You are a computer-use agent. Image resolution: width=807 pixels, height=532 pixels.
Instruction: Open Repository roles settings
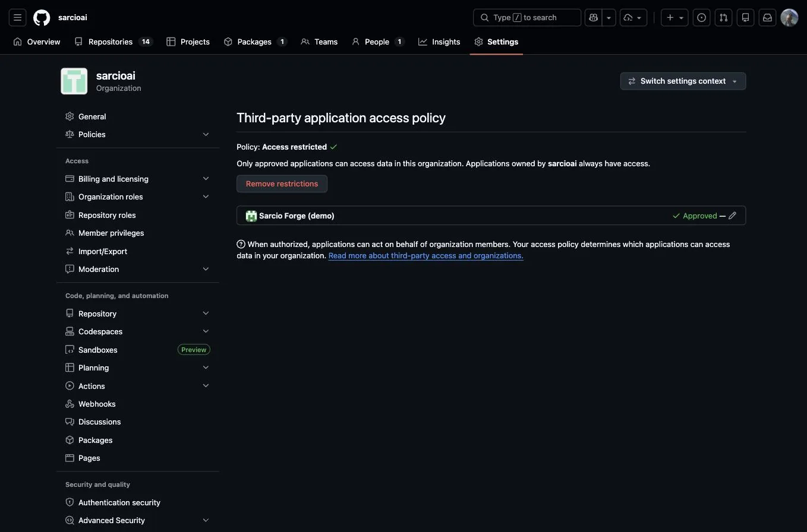click(x=137, y=215)
